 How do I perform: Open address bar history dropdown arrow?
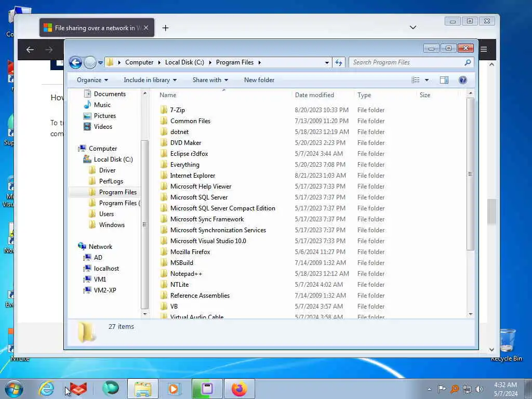tap(327, 62)
